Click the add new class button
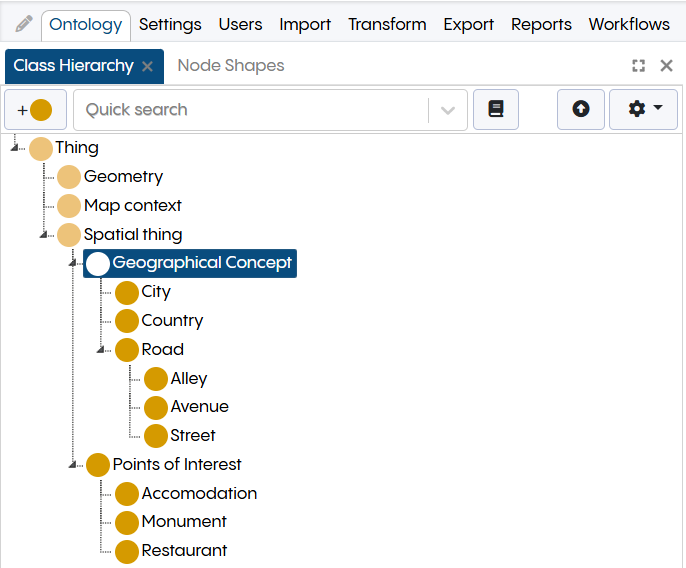 point(35,110)
